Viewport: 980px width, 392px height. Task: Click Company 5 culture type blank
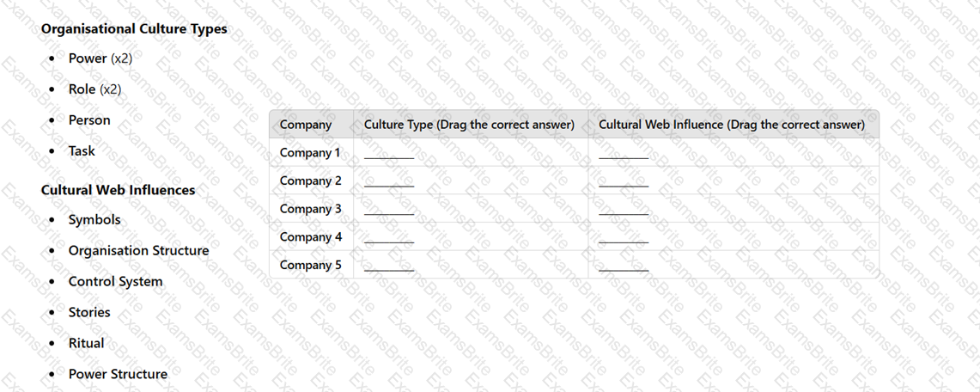click(x=389, y=269)
